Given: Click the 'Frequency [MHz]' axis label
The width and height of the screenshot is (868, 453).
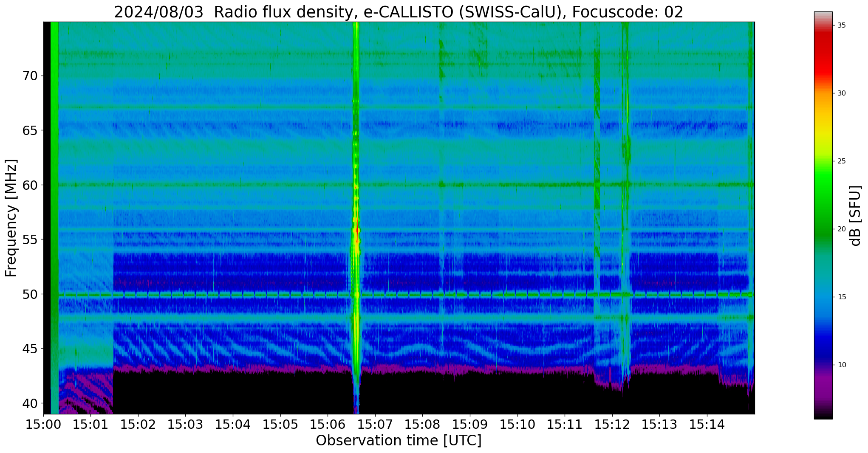Looking at the screenshot, I should [11, 218].
